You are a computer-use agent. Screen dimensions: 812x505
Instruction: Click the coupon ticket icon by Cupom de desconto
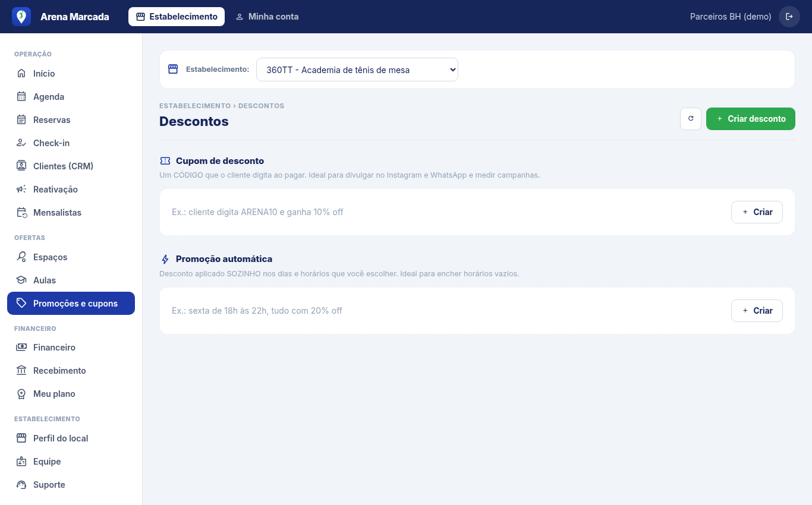[165, 161]
